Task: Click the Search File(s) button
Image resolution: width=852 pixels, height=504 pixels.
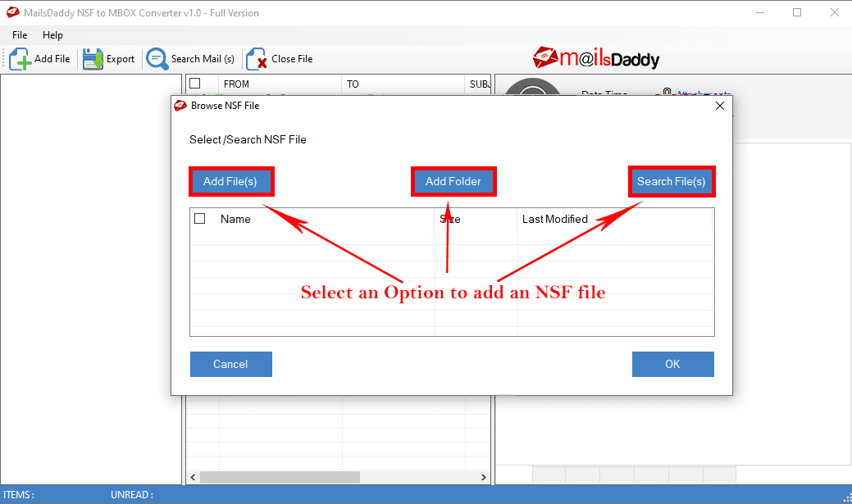Action: point(671,181)
